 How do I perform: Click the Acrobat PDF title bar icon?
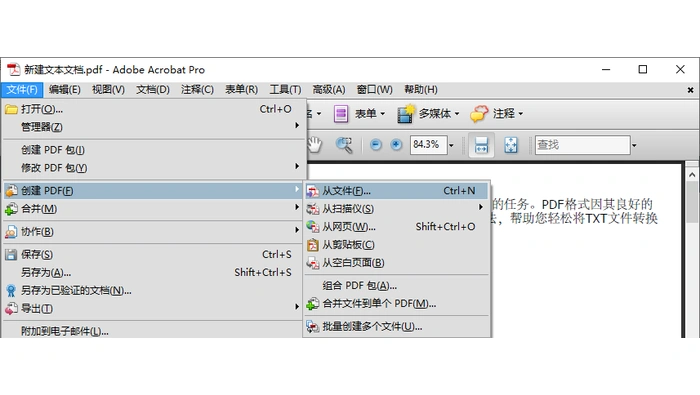14,70
